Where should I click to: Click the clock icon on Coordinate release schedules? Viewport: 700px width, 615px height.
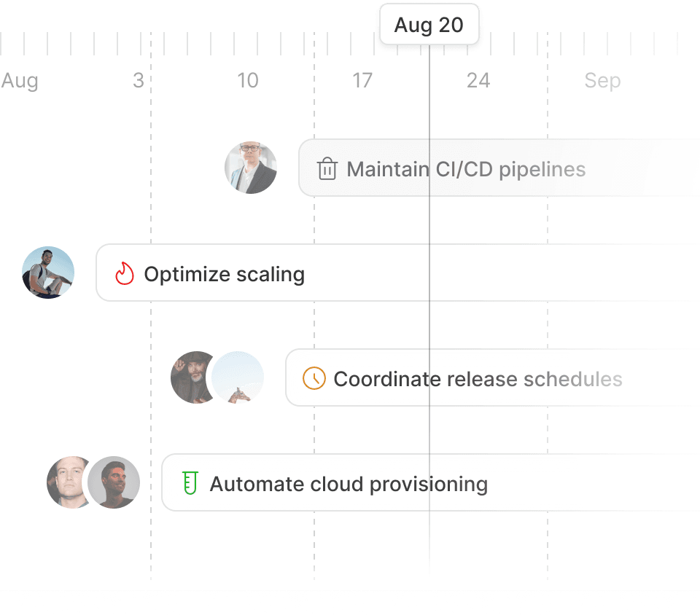[313, 378]
